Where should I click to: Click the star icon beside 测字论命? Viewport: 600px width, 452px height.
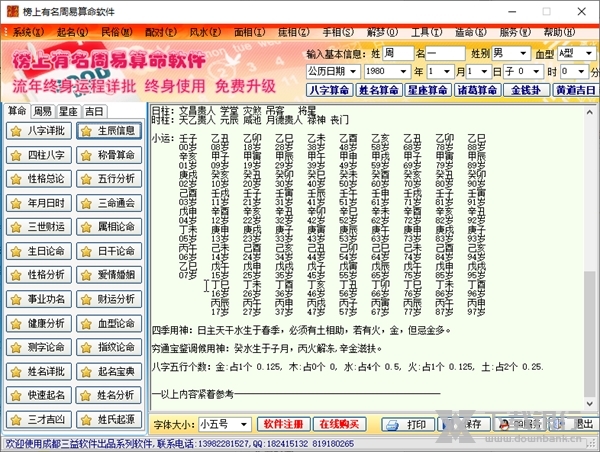pos(16,348)
